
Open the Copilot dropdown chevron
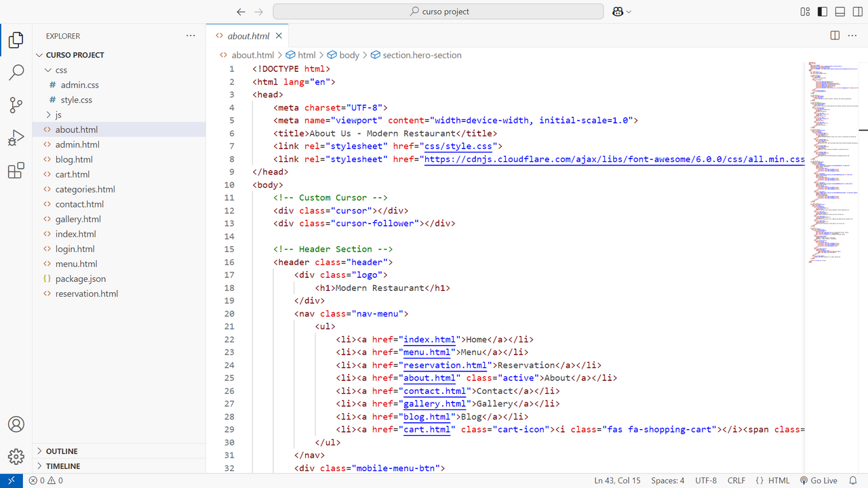pos(629,12)
